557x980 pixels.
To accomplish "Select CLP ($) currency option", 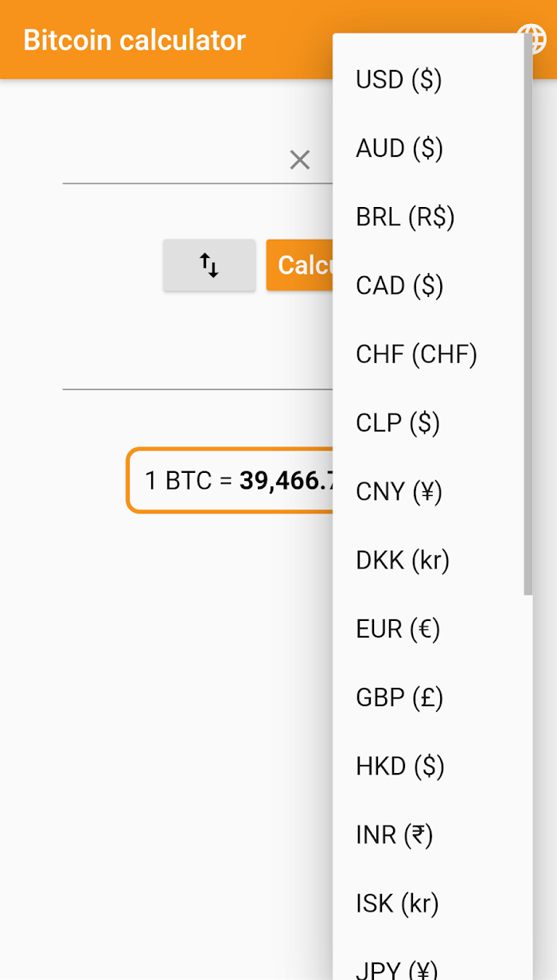I will [398, 423].
